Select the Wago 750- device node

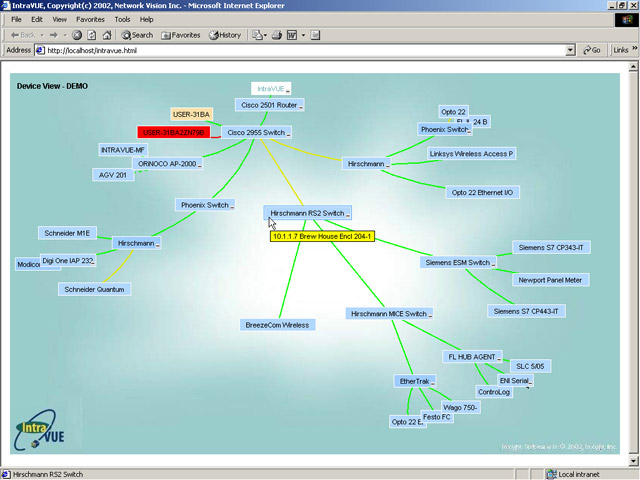pos(460,407)
